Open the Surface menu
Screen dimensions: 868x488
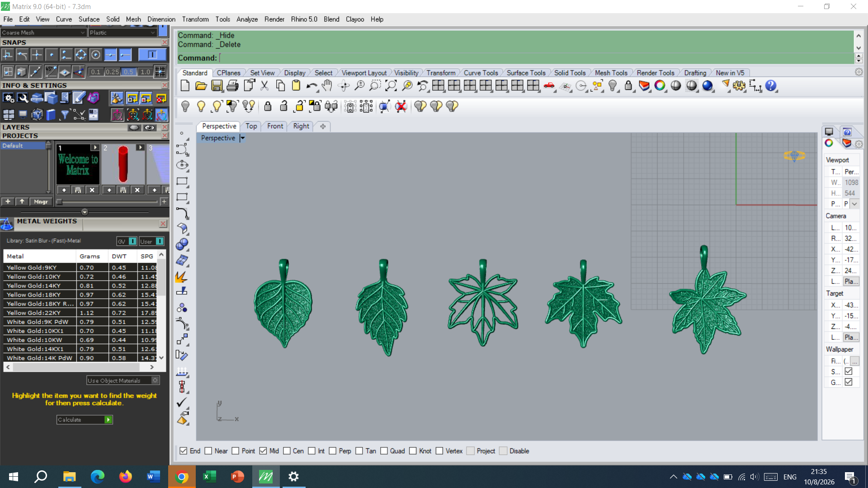(89, 19)
